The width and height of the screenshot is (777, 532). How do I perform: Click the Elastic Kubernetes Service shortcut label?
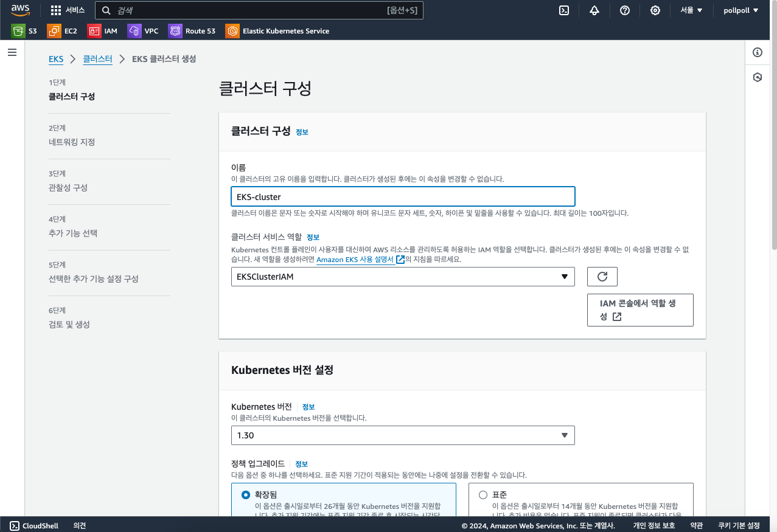286,30
